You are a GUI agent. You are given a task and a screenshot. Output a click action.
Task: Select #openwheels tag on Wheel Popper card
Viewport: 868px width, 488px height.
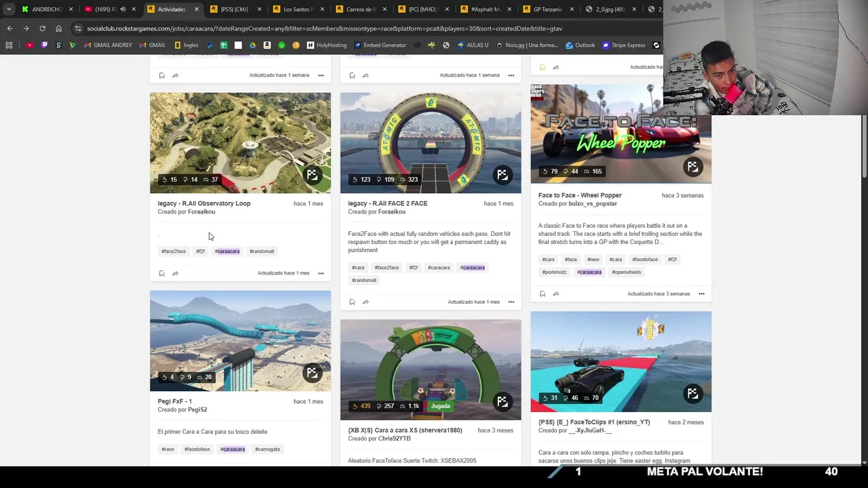pos(627,272)
